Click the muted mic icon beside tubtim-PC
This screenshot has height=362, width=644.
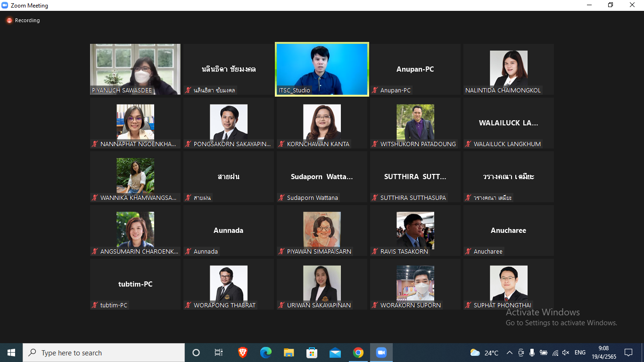pos(95,305)
